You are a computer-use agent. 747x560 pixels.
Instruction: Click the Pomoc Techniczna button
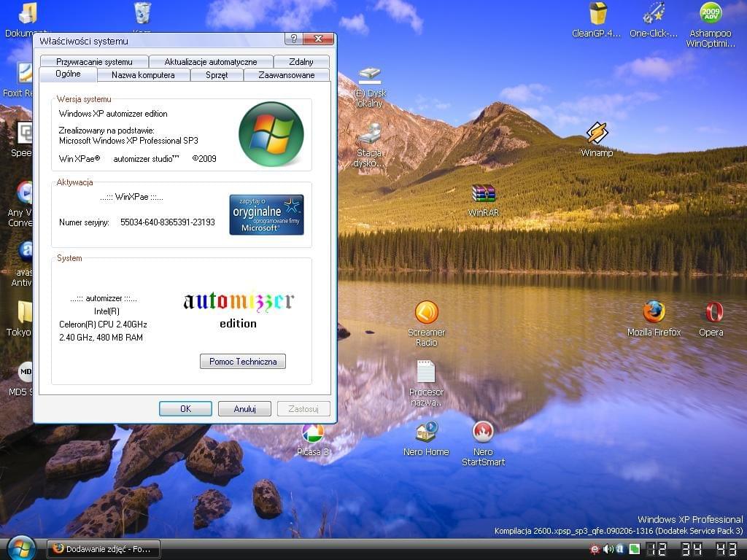242,362
